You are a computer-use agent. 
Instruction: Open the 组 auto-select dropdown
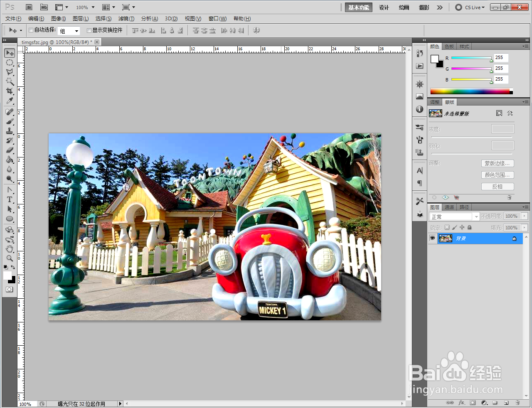[69, 31]
